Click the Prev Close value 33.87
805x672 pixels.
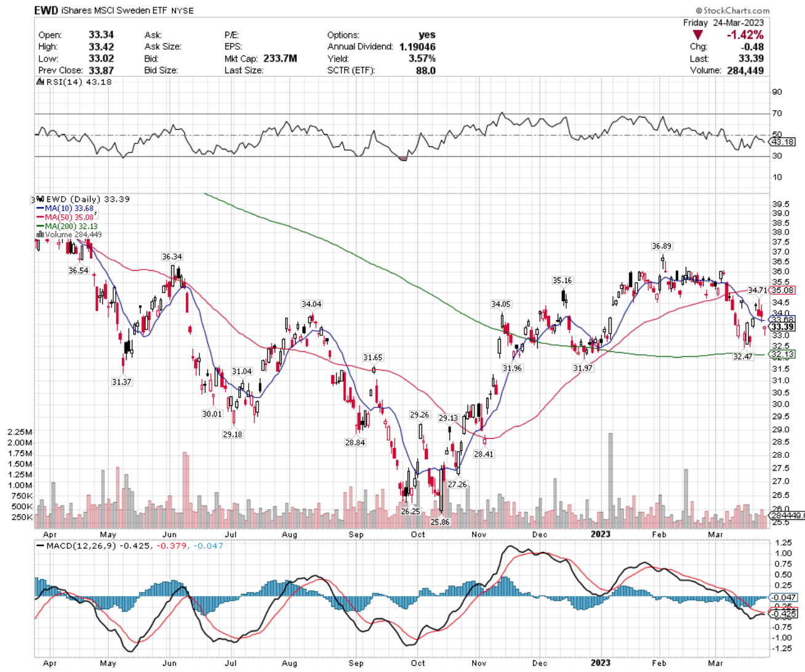pyautogui.click(x=101, y=70)
